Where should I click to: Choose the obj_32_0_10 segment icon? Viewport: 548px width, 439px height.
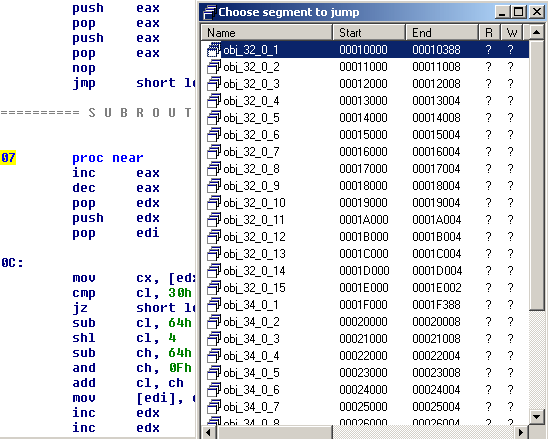click(x=214, y=203)
